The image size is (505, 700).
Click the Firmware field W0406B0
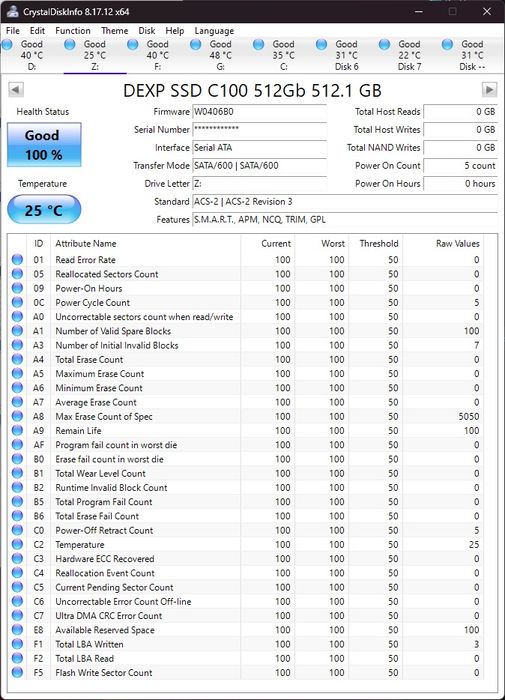(259, 112)
